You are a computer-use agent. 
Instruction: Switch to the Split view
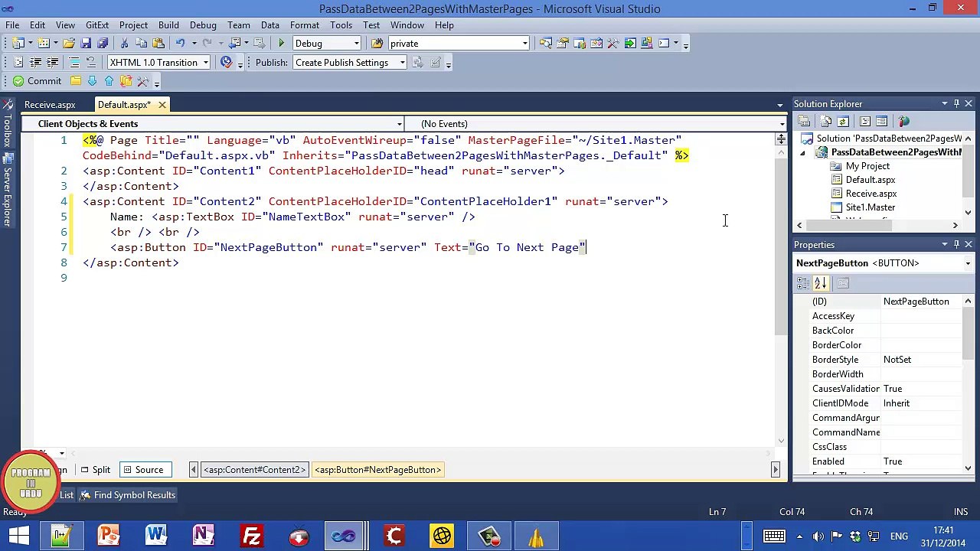click(x=96, y=470)
